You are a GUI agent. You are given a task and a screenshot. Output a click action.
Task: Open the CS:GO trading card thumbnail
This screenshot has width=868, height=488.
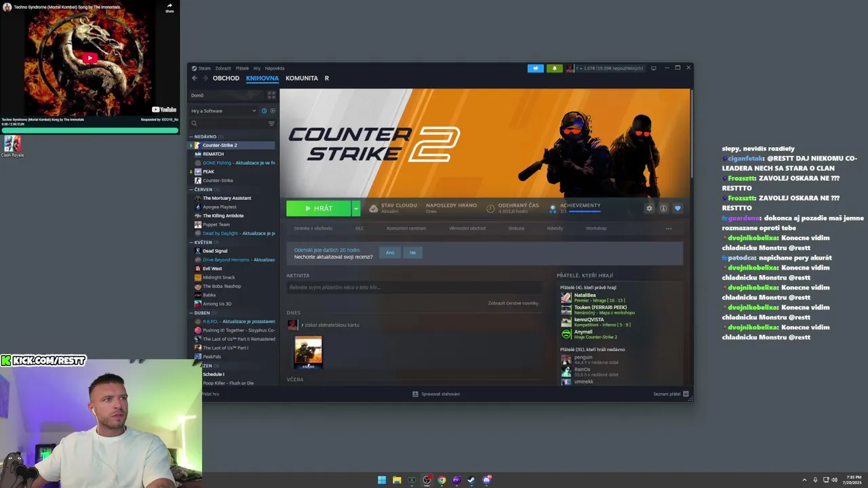[x=309, y=352]
